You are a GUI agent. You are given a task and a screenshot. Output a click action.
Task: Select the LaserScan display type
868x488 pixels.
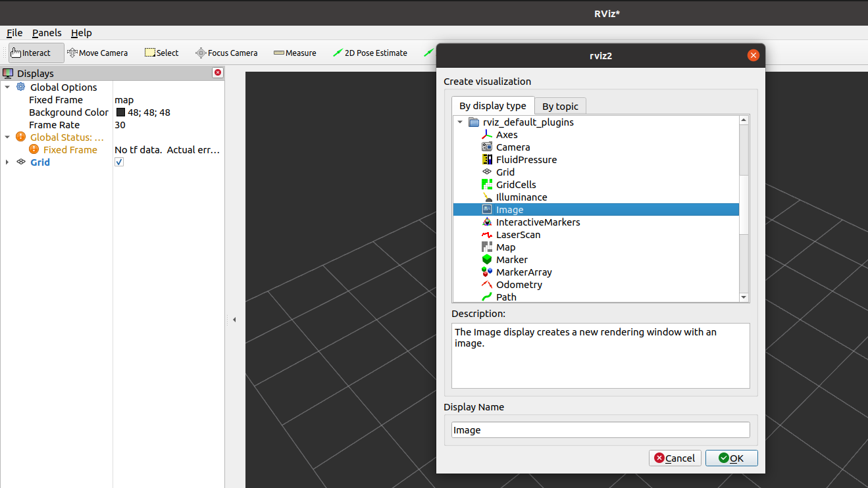coord(519,234)
